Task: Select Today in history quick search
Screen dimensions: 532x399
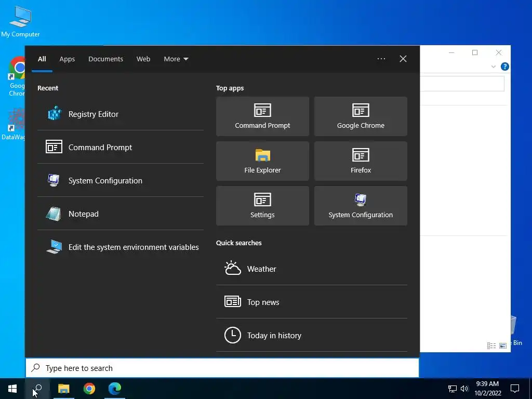Action: click(312, 335)
